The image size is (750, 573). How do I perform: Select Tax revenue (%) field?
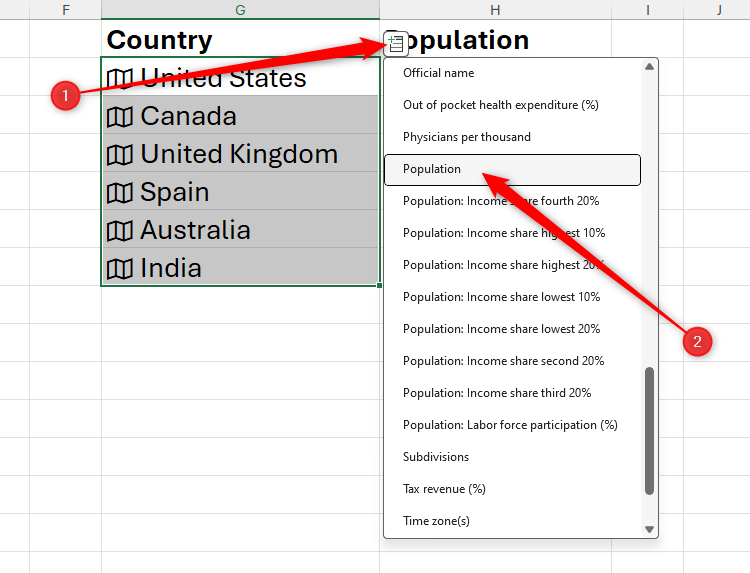click(x=443, y=489)
